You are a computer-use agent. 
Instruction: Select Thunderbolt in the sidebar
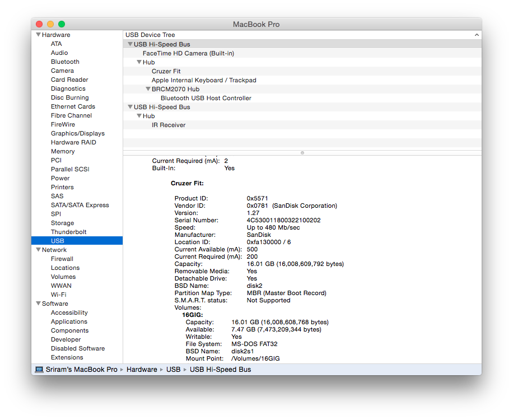68,232
